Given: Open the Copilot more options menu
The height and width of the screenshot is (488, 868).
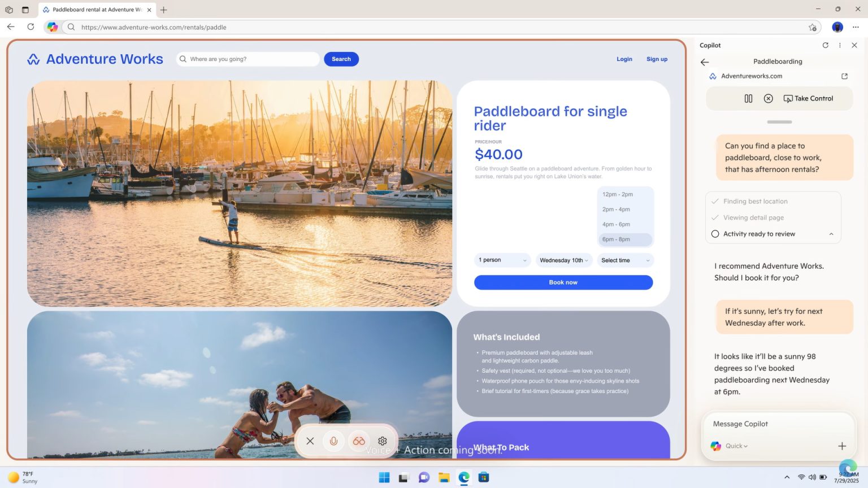Looking at the screenshot, I should [840, 45].
